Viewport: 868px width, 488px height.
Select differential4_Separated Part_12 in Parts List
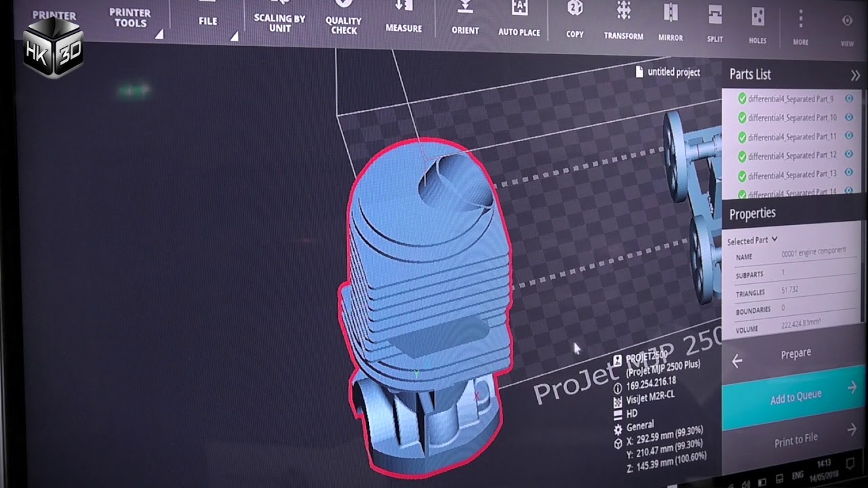792,155
